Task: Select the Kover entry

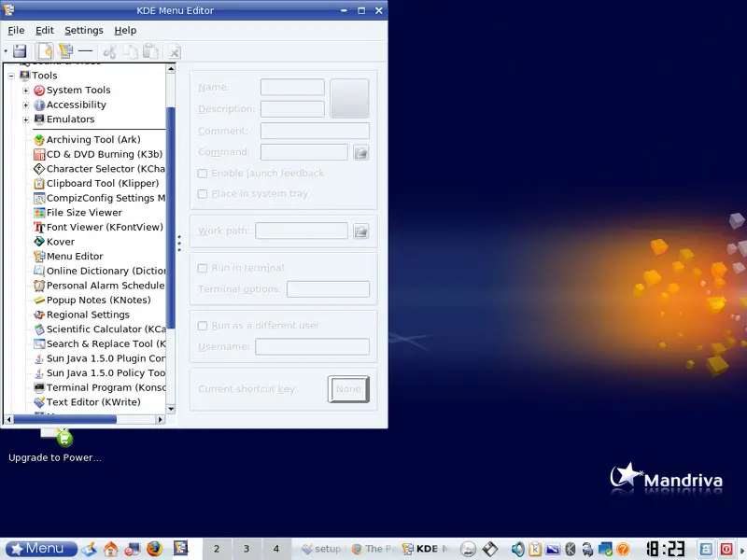Action: pyautogui.click(x=54, y=242)
